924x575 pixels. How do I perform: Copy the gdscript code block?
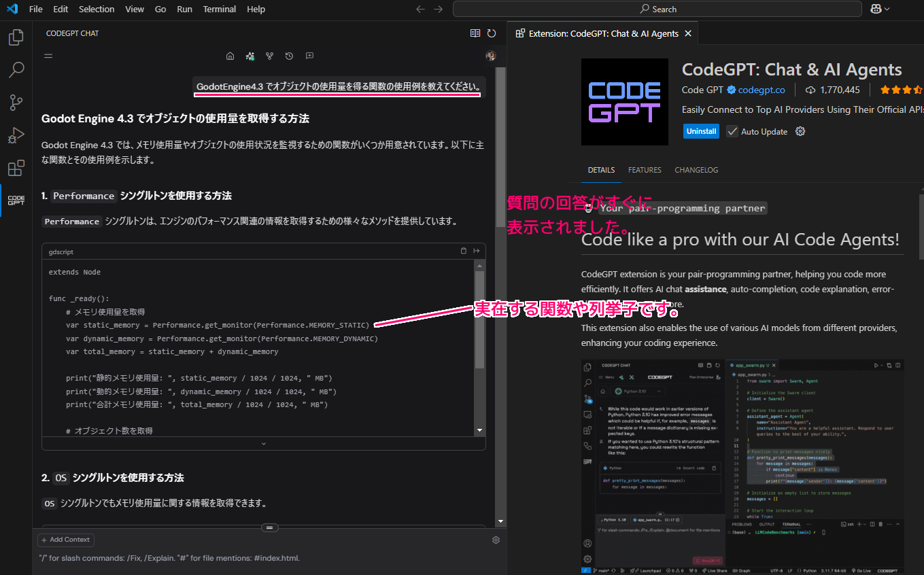tap(464, 251)
